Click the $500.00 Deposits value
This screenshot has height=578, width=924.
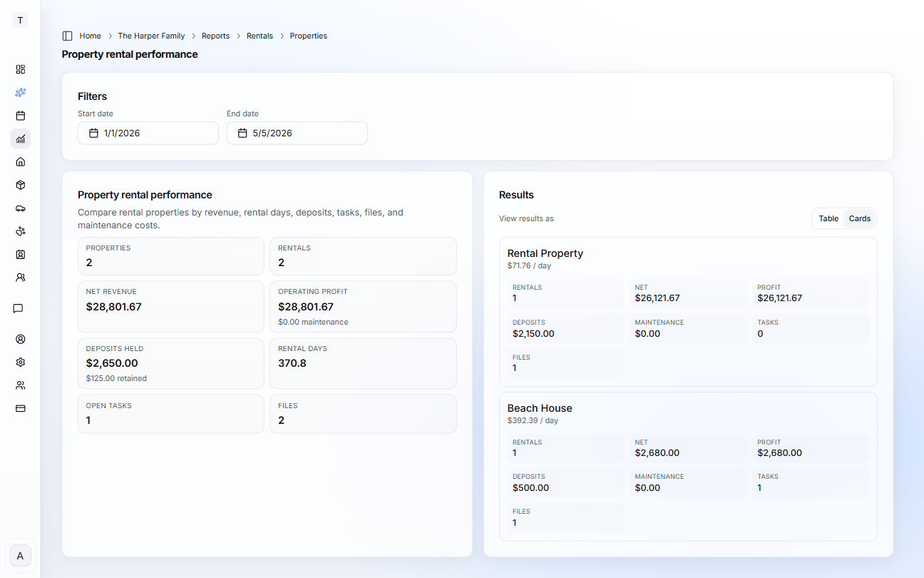530,488
